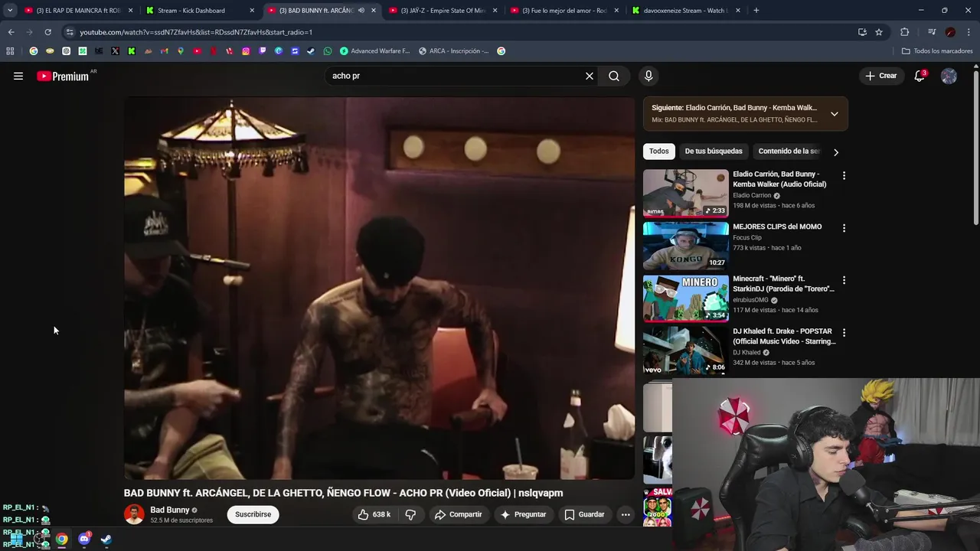Open the notifications bell
Screen dimensions: 980x551
[x=920, y=76]
